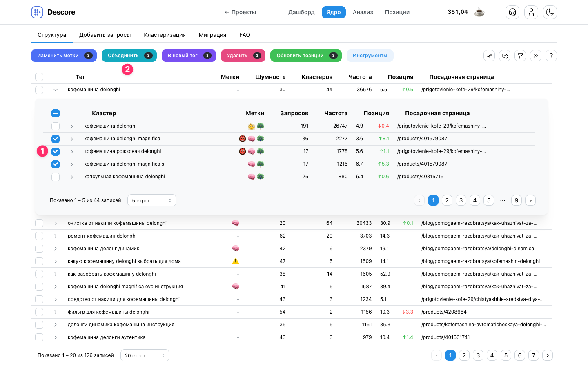Screen dimensions: 588x368
Task: Expand 'как разобрать кофемашину delonghi' tag
Action: point(56,274)
